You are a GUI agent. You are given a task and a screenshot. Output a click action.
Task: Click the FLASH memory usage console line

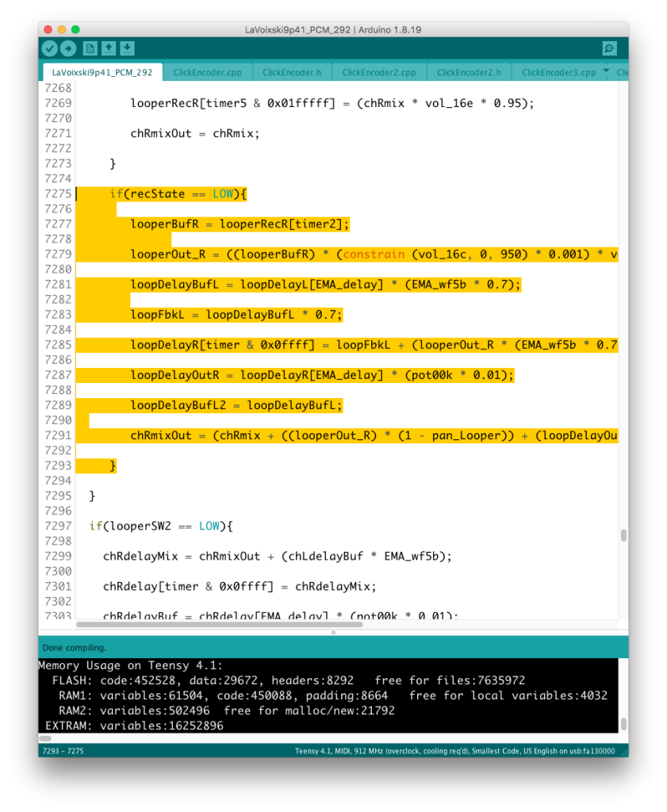pos(288,680)
